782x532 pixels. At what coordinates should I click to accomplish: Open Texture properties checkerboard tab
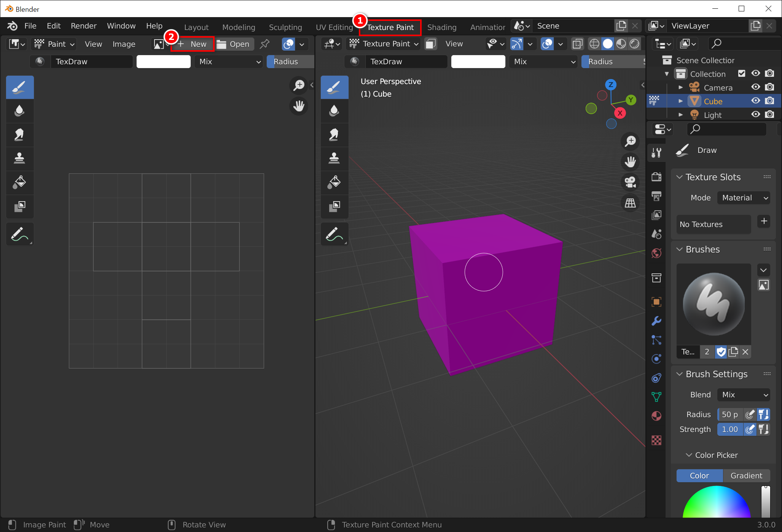(x=656, y=440)
